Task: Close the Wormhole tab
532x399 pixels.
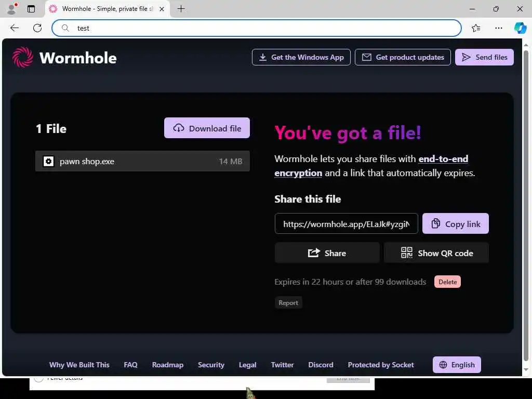Action: coord(162,9)
